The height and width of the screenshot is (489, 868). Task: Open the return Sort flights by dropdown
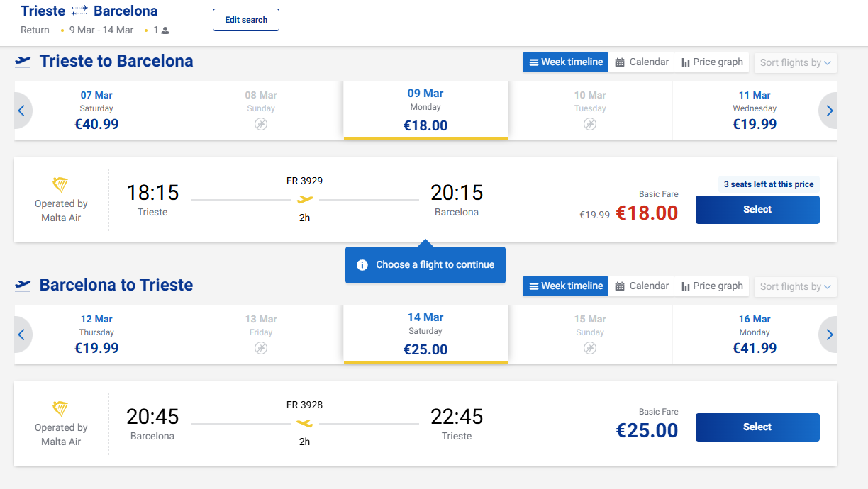pos(795,286)
